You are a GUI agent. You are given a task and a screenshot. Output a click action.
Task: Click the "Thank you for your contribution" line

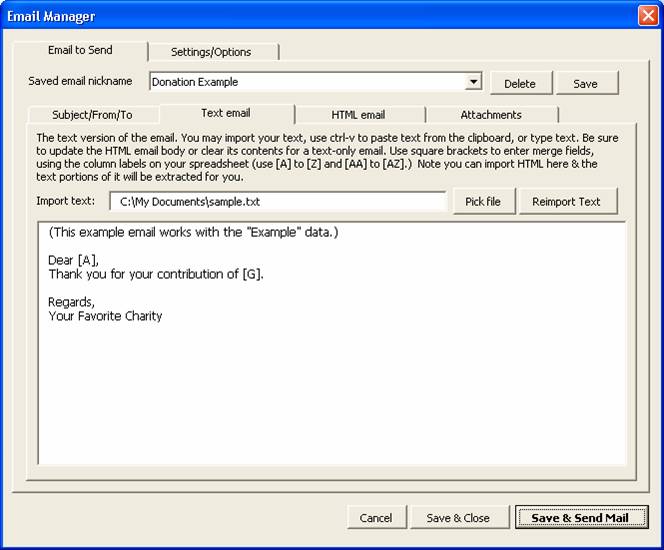tap(156, 274)
